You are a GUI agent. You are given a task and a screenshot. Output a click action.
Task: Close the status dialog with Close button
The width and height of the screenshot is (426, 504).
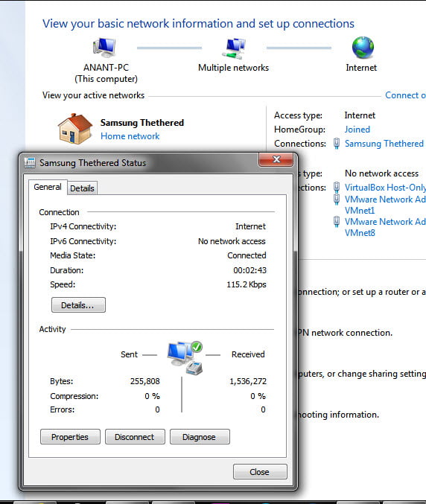tap(260, 472)
